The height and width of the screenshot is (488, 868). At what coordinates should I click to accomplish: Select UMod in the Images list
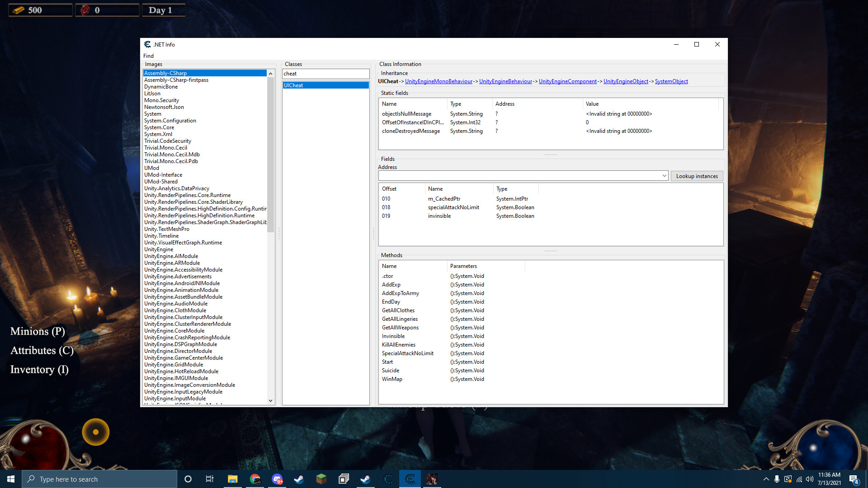tap(151, 168)
